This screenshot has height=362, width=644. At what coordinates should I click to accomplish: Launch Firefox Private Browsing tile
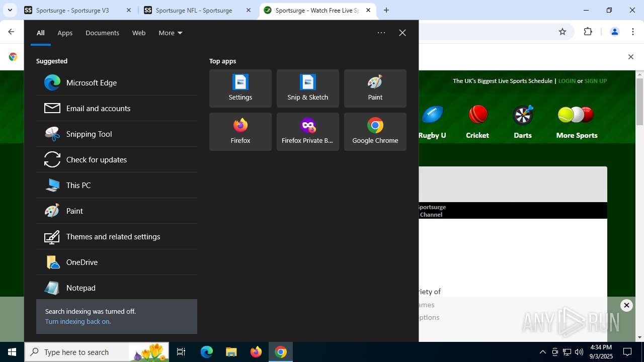coord(308,132)
